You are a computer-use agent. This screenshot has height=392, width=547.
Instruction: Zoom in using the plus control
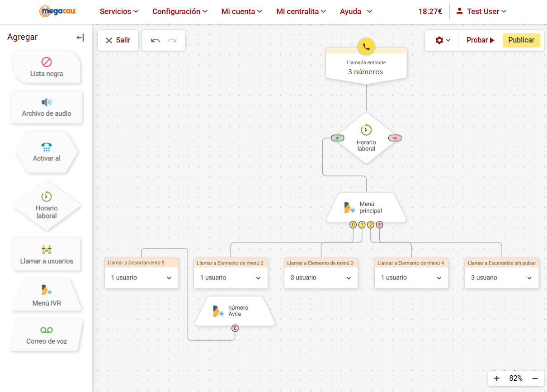tap(497, 378)
